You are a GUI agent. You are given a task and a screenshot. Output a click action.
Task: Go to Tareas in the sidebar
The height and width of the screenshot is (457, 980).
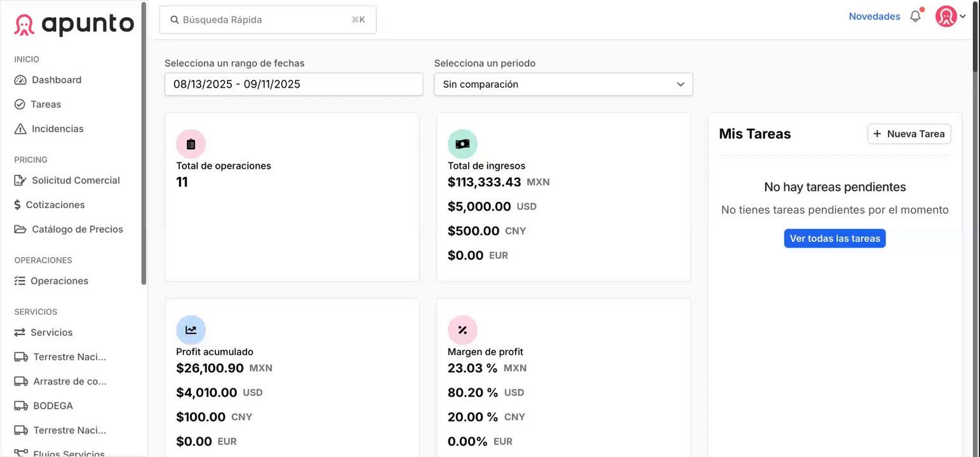46,104
